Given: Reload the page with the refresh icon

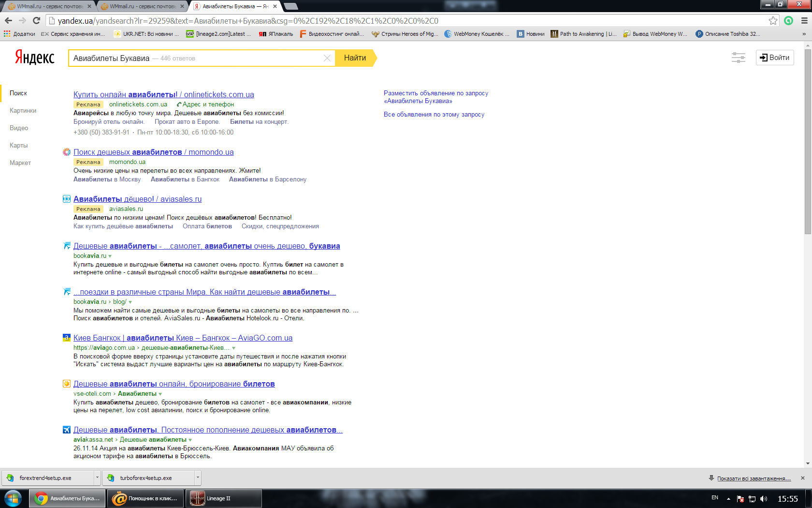Looking at the screenshot, I should tap(36, 21).
